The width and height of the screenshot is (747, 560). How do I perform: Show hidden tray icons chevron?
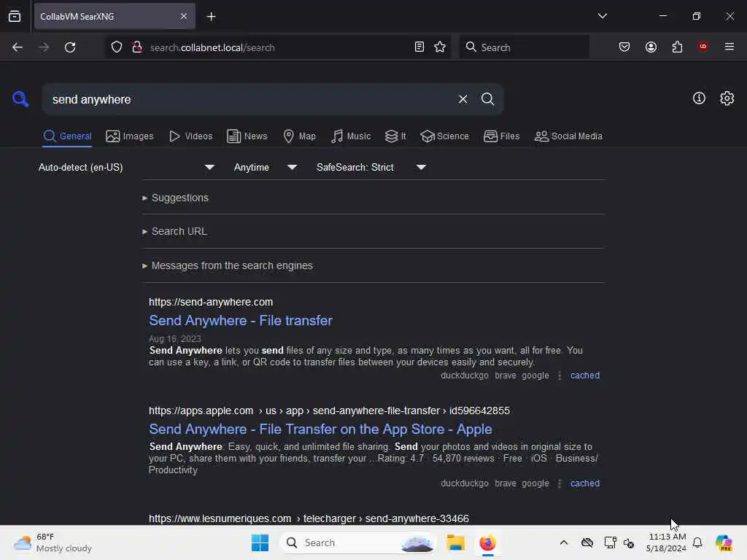564,542
